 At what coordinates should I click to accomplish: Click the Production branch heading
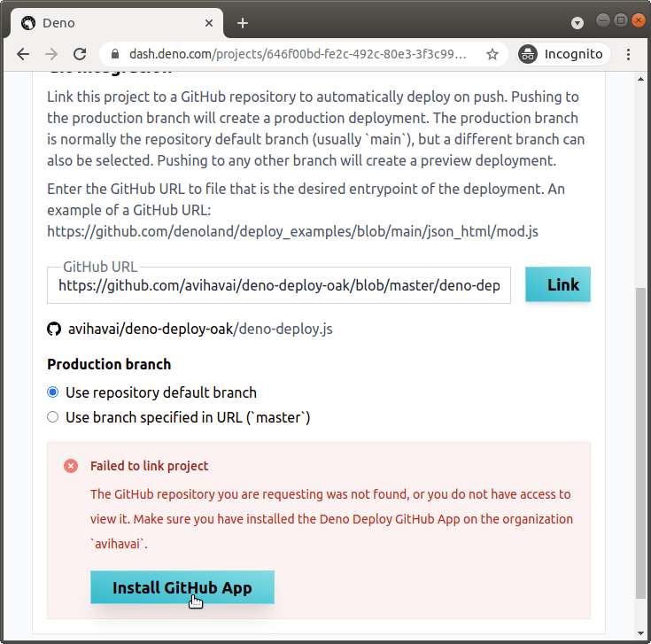(109, 364)
